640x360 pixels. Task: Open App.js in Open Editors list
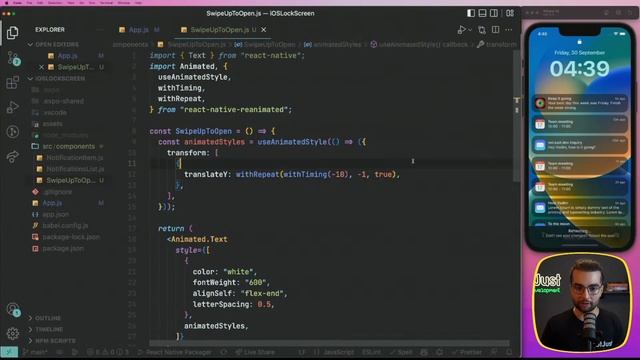click(x=67, y=56)
